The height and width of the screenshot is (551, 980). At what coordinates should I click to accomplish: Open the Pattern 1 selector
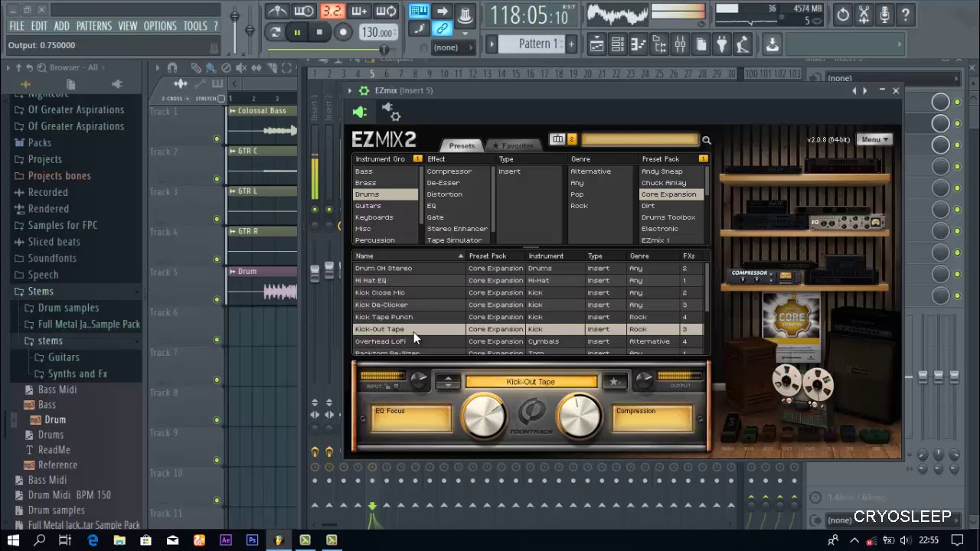click(538, 44)
